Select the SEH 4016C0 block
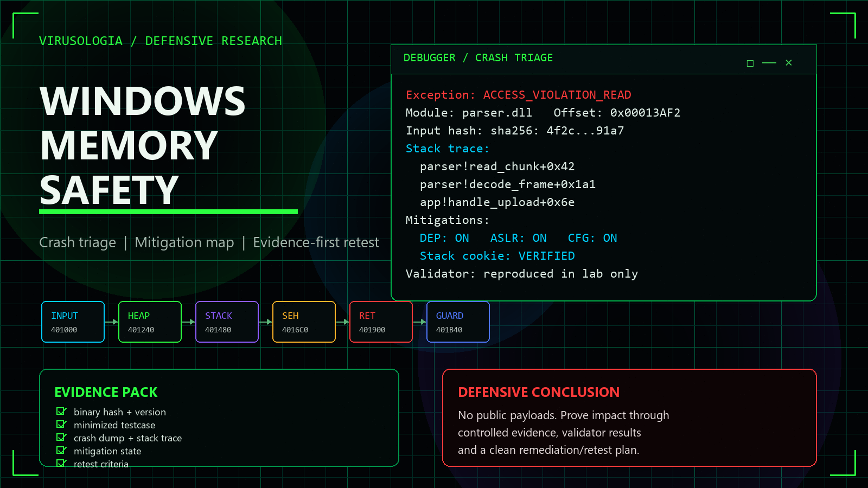The height and width of the screenshot is (488, 868). pyautogui.click(x=304, y=322)
